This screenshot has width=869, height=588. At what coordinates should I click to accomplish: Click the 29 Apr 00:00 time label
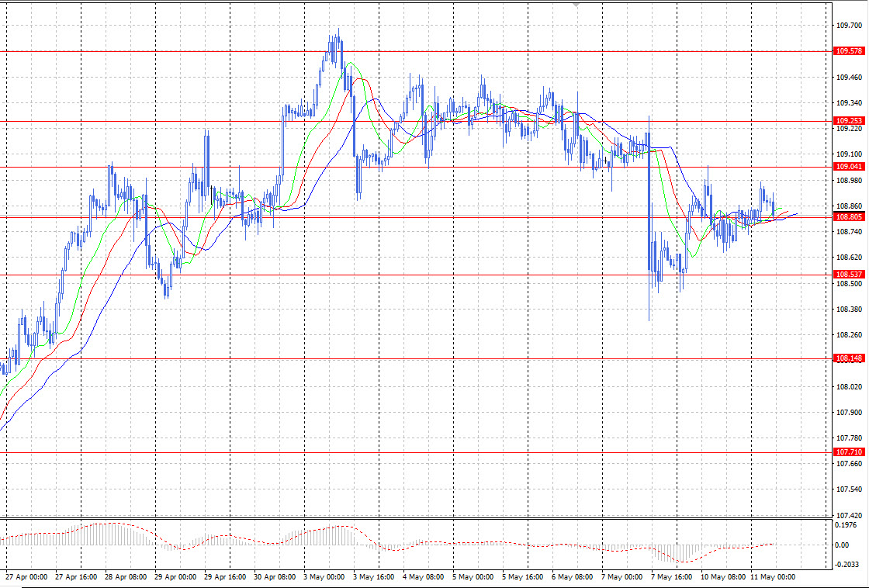pos(175,577)
